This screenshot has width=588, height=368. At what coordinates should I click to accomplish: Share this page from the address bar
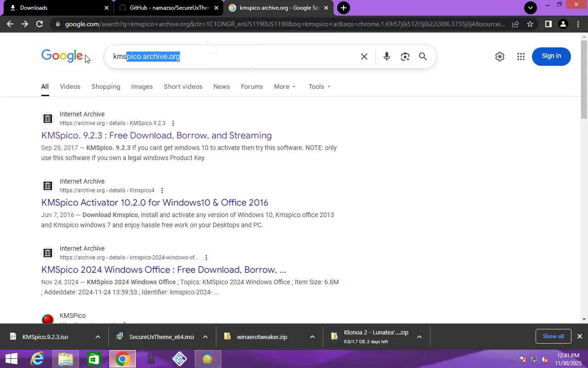click(515, 24)
